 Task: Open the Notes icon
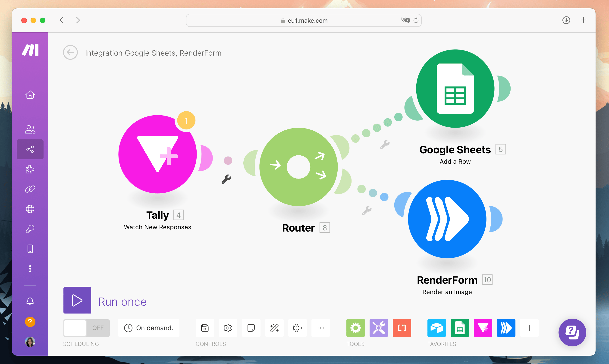tap(251, 328)
